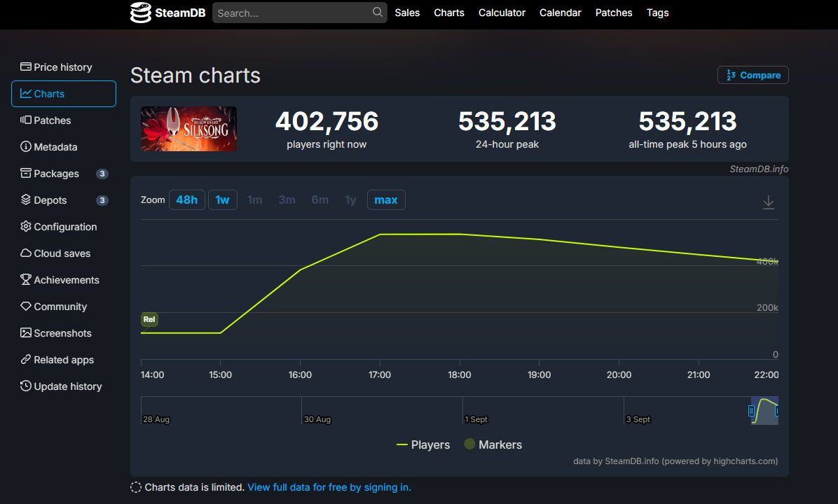Follow the 'View full data for free' link
838x504 pixels.
pos(329,487)
